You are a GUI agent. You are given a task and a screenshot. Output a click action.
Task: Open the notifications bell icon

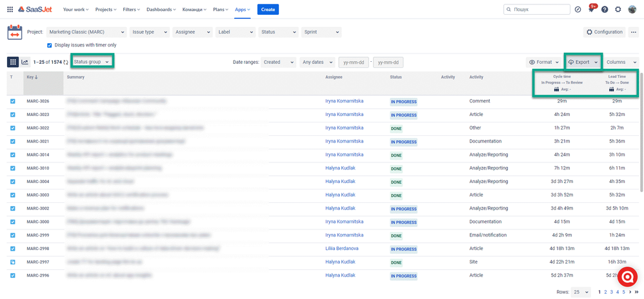click(x=592, y=9)
